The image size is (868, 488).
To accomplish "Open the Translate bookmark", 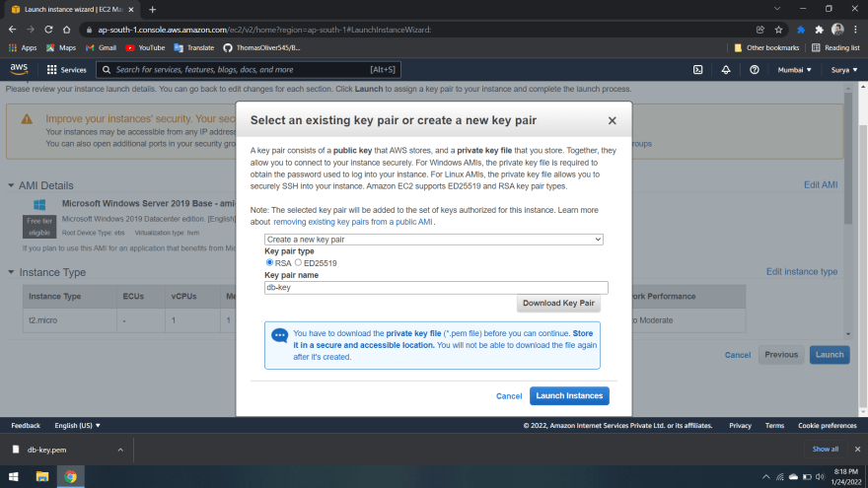I will coord(193,47).
